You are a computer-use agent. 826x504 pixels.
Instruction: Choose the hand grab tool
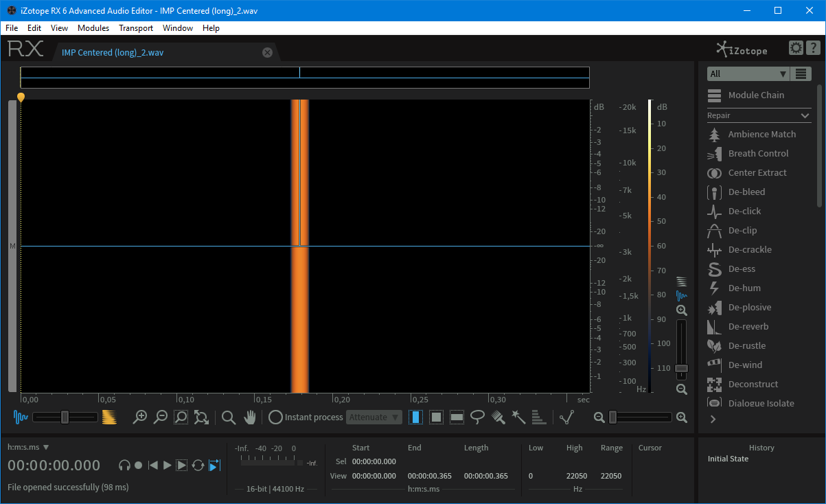click(x=250, y=417)
